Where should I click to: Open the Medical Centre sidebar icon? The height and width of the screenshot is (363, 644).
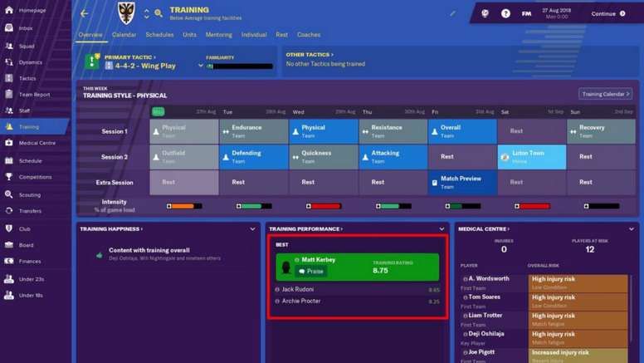pos(9,143)
